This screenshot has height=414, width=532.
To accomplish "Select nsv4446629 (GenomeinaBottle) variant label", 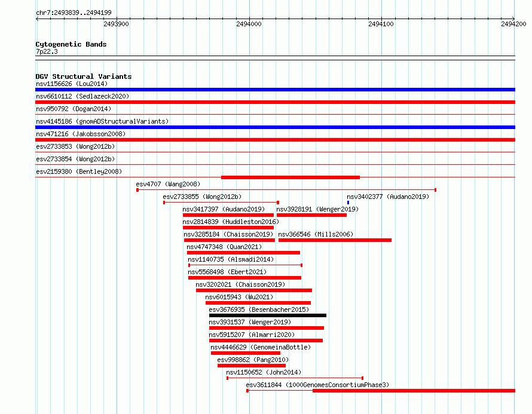I will (x=261, y=347).
